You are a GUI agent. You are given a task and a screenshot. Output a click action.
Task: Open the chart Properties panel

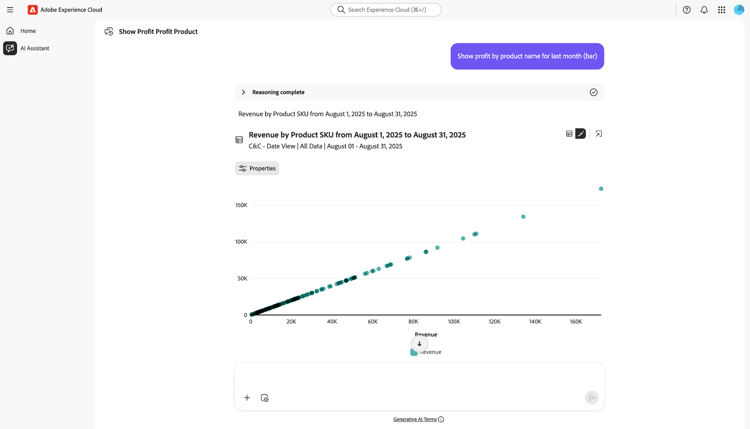pyautogui.click(x=257, y=169)
